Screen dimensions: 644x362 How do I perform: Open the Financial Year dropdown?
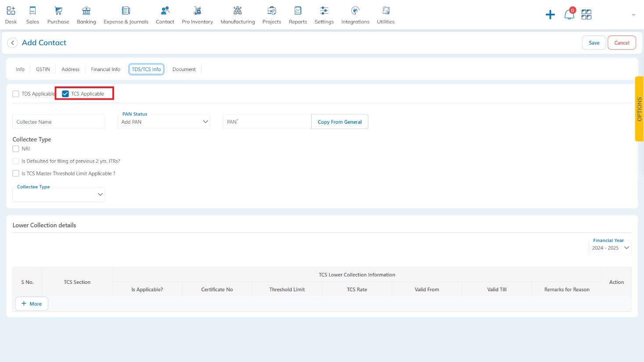tap(610, 248)
